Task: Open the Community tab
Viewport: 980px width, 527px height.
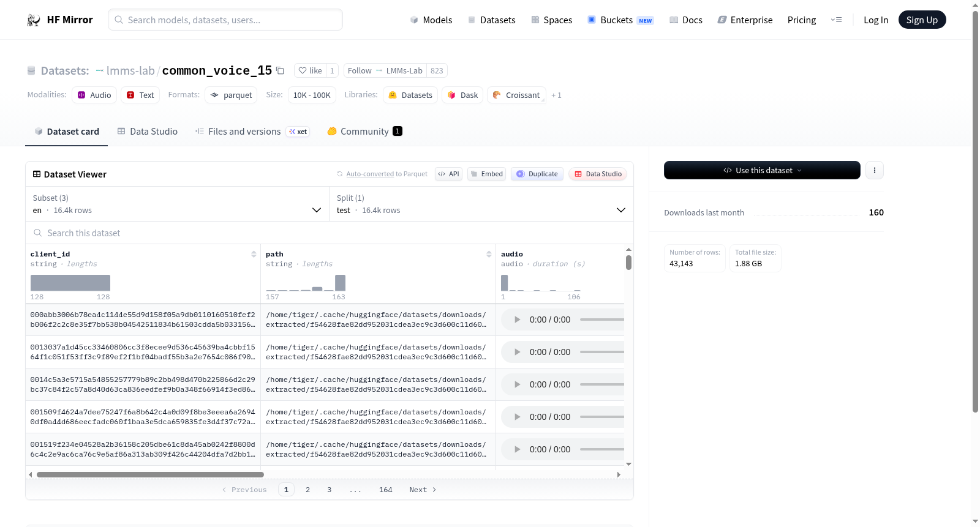Action: pyautogui.click(x=364, y=132)
